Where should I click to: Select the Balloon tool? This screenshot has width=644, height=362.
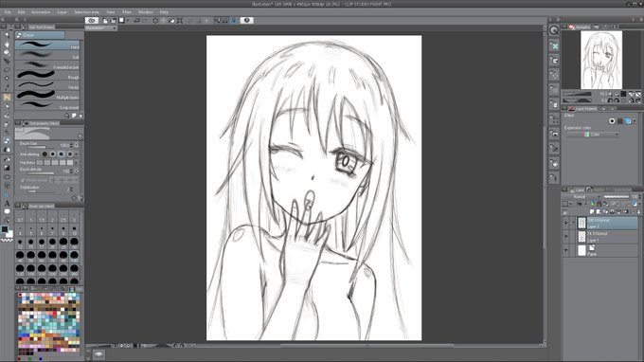point(7,211)
